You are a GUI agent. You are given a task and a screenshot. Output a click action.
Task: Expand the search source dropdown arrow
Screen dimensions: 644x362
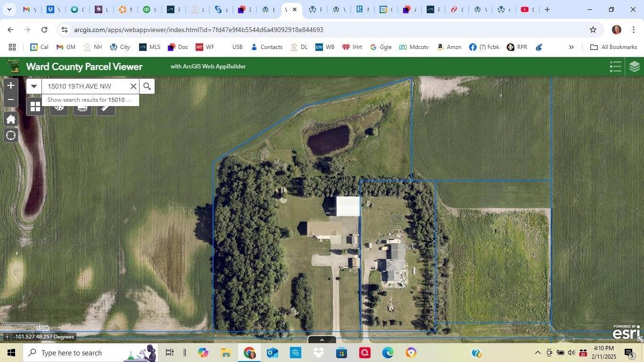point(34,86)
